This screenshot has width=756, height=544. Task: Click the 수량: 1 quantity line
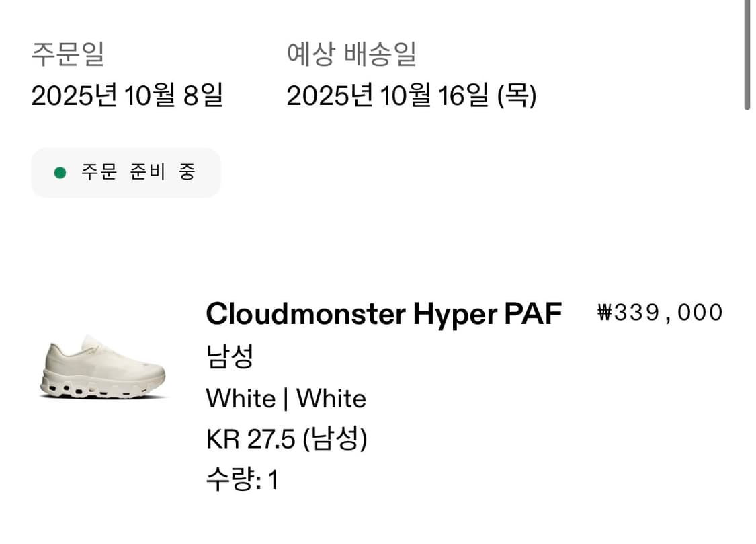tap(242, 480)
